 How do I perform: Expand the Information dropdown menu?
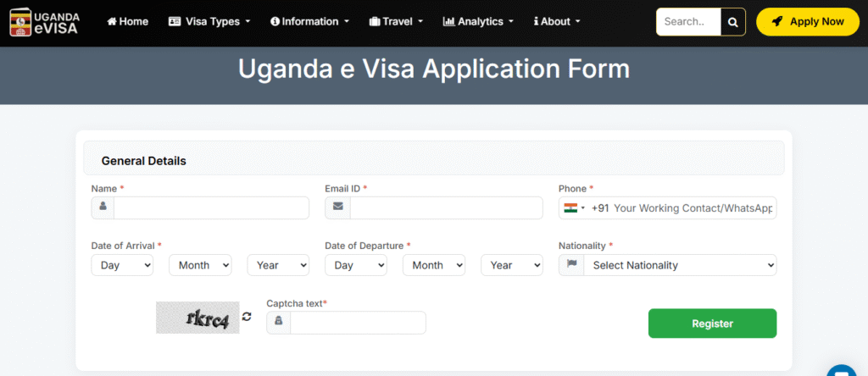point(309,21)
